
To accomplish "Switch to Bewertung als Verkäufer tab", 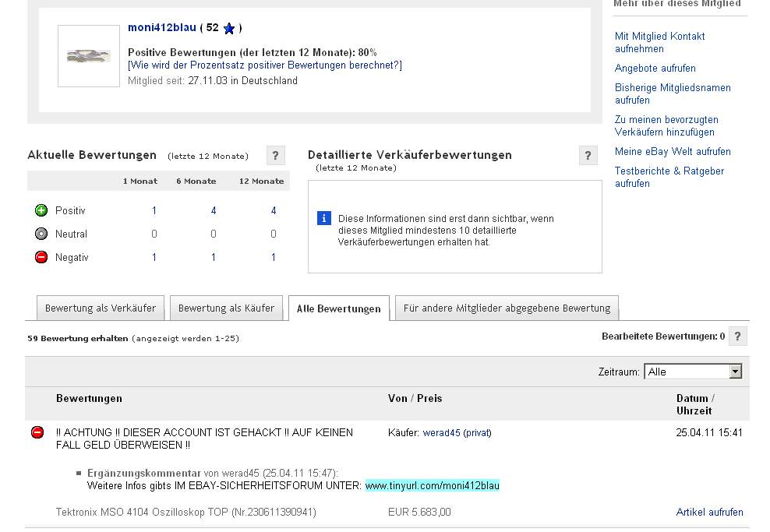I will pyautogui.click(x=101, y=308).
